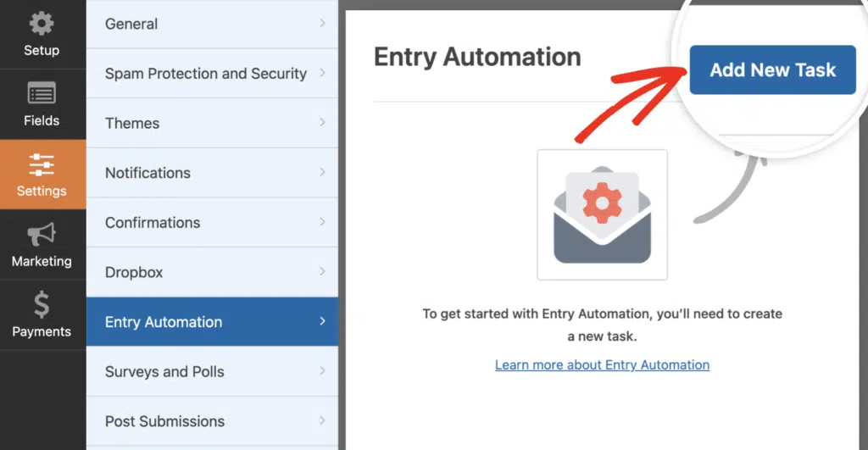Click the Entry Automation row chevron
Image resolution: width=868 pixels, height=450 pixels.
[322, 321]
